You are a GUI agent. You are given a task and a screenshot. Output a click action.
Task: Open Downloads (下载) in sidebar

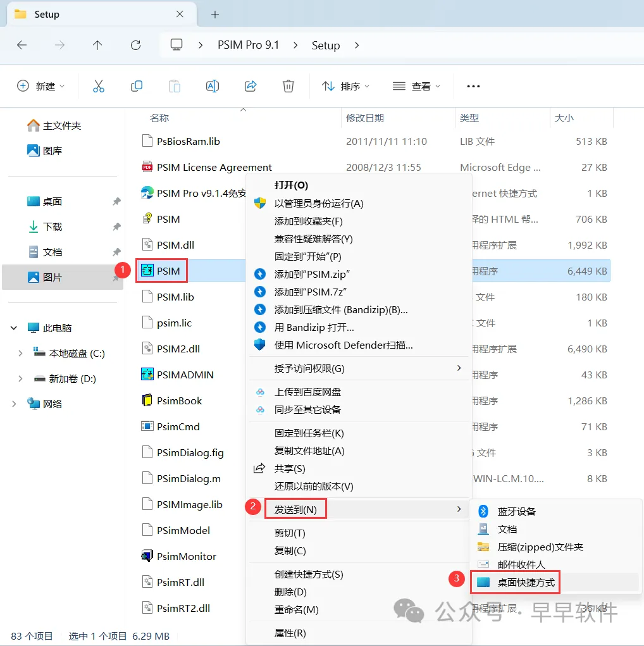[x=44, y=227]
